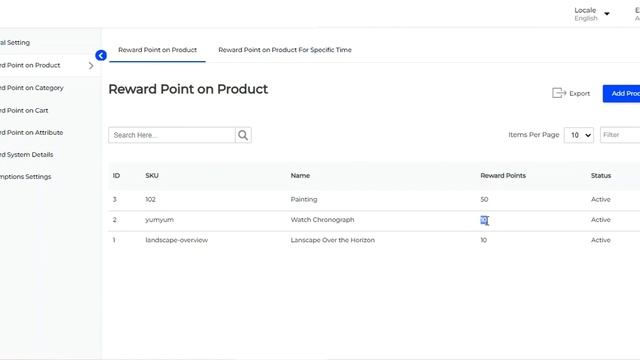Viewport: 640px width, 360px height.
Task: Click the Export icon
Action: click(559, 93)
